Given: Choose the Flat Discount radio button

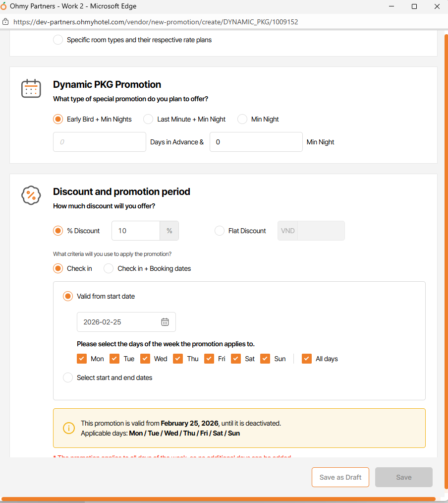Looking at the screenshot, I should [x=220, y=231].
